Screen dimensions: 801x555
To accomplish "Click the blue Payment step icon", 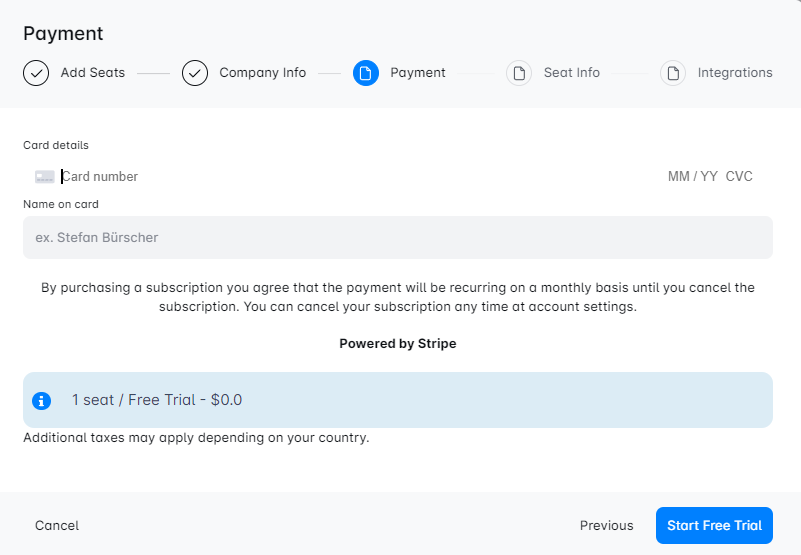I will pyautogui.click(x=366, y=73).
